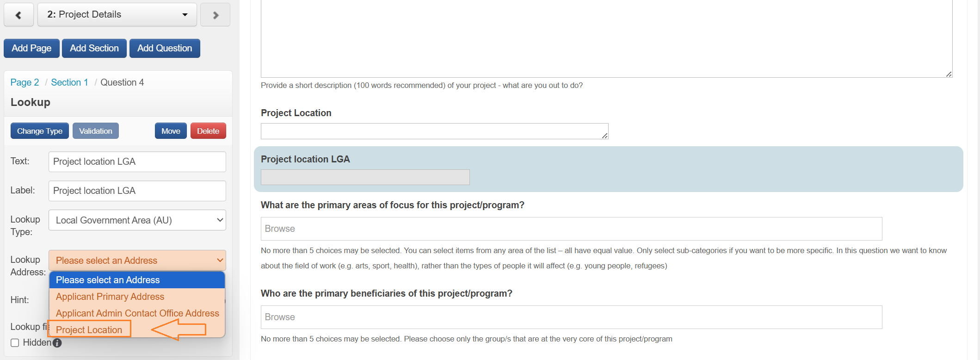The width and height of the screenshot is (980, 360).
Task: Open the Lookup Type dropdown
Action: 137,220
